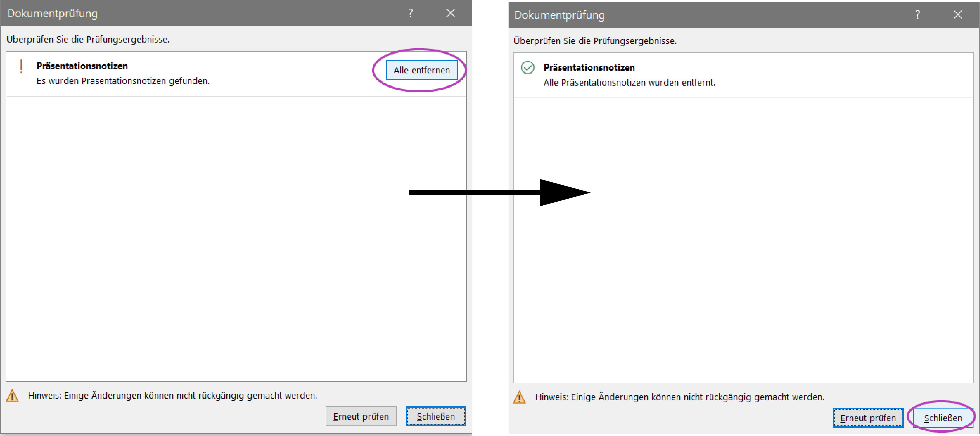Open help via the question mark in right dialog
Image resolution: width=980 pixels, height=436 pixels.
(918, 14)
